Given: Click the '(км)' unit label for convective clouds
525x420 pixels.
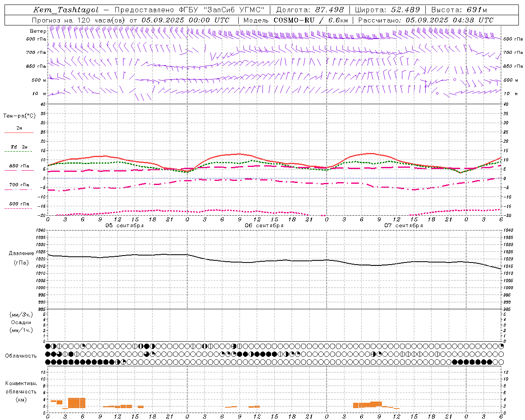Looking at the screenshot, I should pos(21,399).
